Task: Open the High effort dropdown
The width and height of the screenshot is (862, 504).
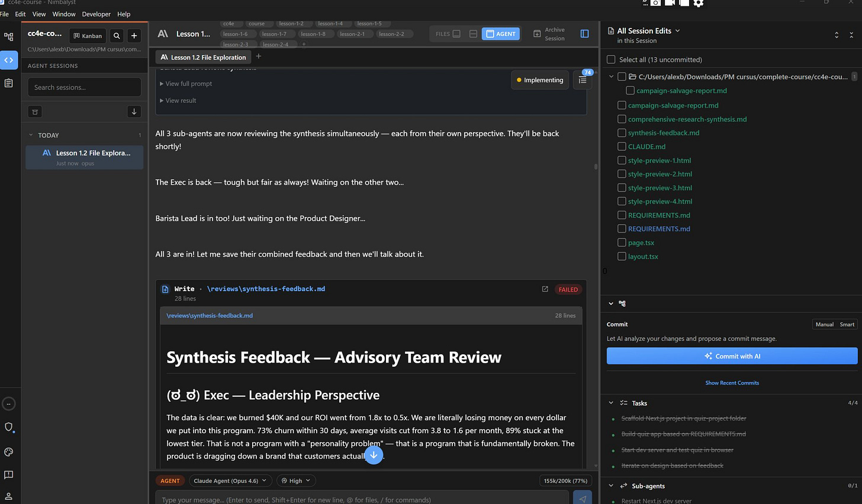Action: click(x=295, y=481)
